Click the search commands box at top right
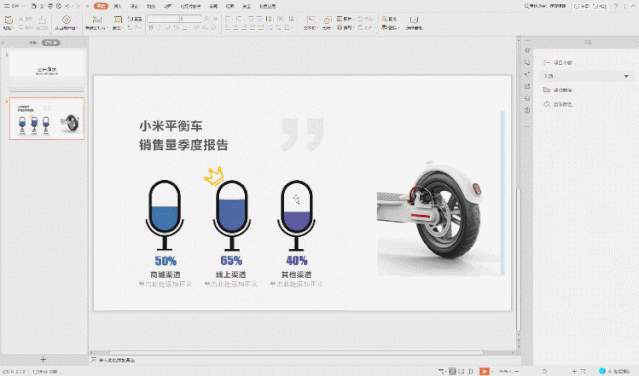Image resolution: width=639 pixels, height=376 pixels. click(545, 6)
